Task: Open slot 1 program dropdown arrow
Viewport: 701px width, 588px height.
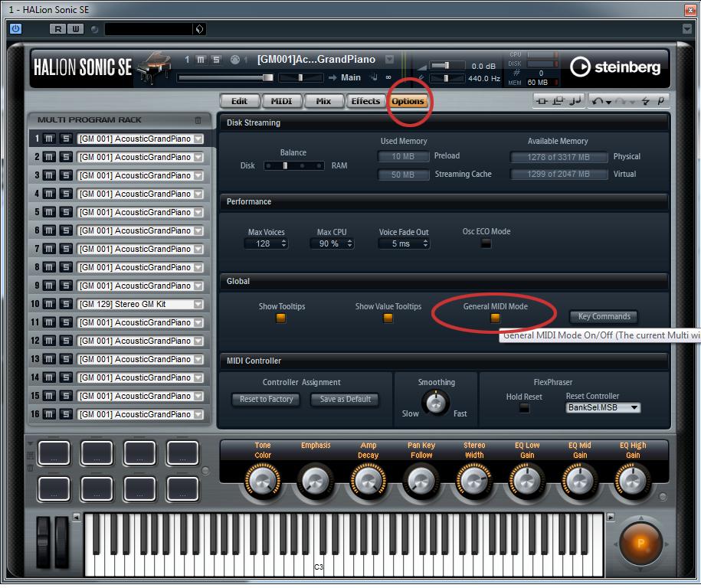Action: [x=198, y=139]
